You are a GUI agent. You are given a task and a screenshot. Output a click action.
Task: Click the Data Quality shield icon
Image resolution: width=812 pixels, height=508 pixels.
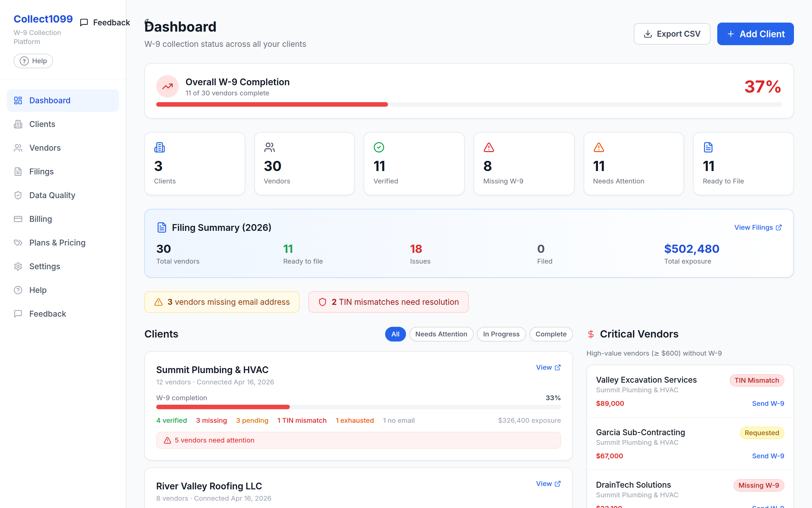[x=18, y=195]
